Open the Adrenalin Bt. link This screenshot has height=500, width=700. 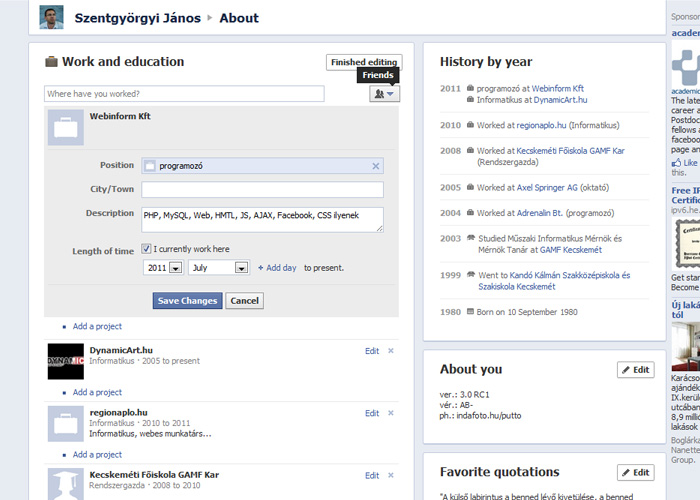[539, 213]
